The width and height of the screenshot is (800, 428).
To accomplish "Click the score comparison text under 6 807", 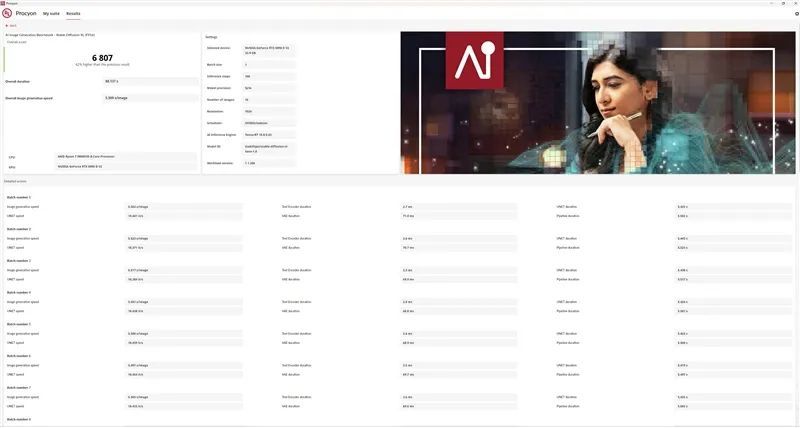I will [102, 65].
